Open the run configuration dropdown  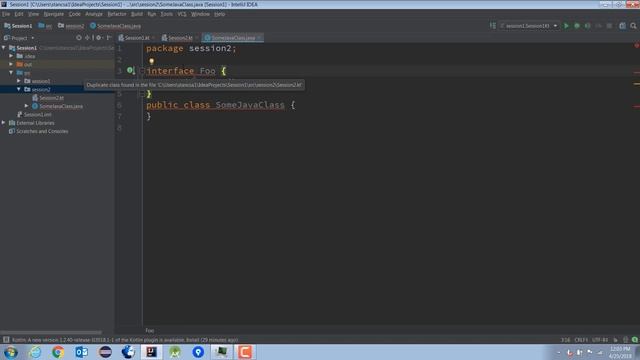[x=529, y=26]
